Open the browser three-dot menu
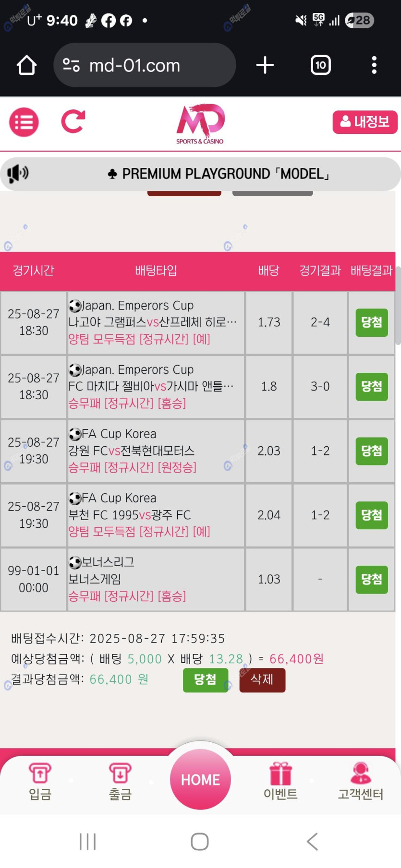 (374, 65)
